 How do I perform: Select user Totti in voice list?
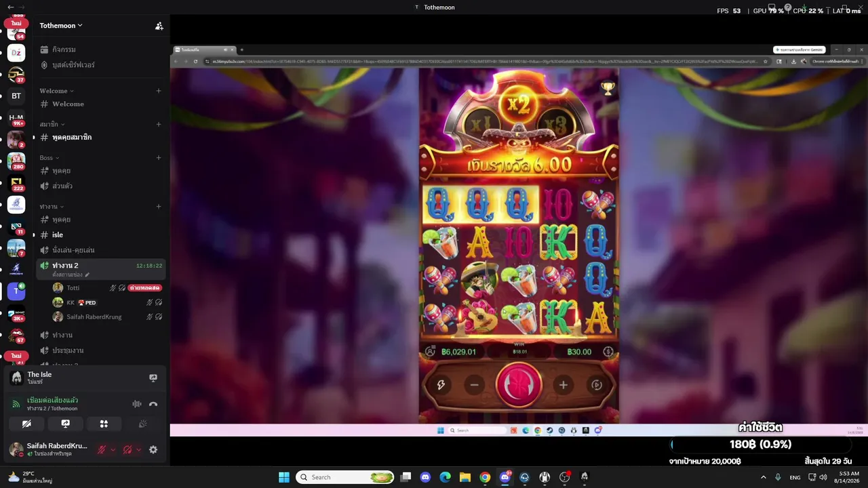[73, 288]
